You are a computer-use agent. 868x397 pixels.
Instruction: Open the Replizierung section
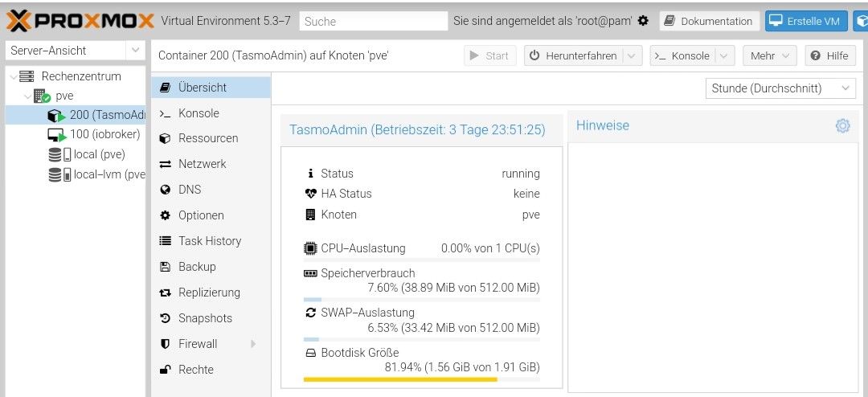click(x=211, y=293)
